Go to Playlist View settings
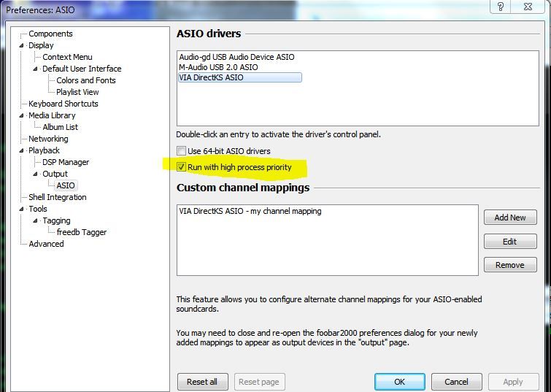The height and width of the screenshot is (392, 551). [77, 92]
